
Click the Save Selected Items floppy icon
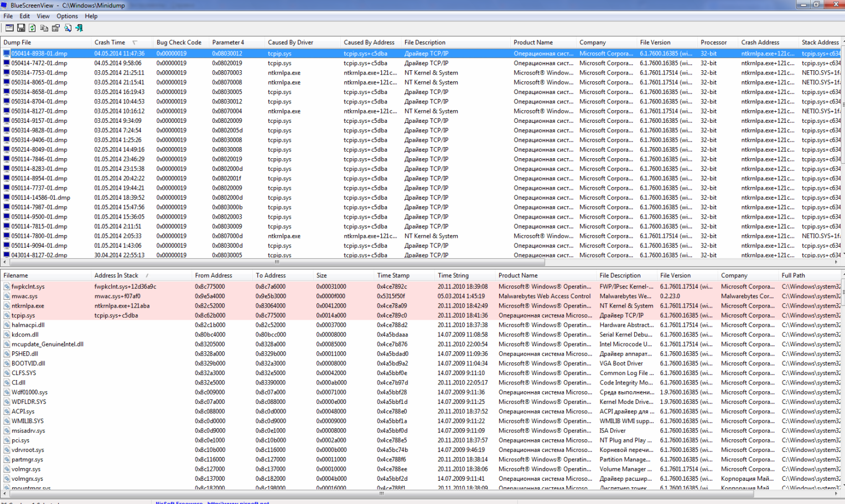tap(21, 28)
